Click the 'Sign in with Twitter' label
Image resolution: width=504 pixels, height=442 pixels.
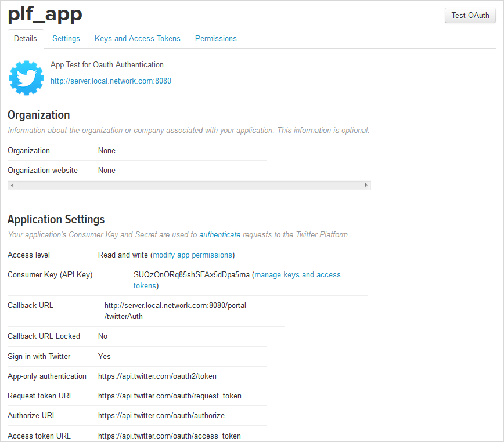tap(39, 356)
